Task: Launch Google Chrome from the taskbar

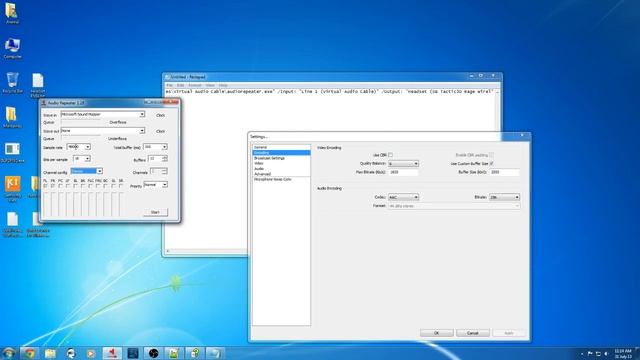Action: click(x=29, y=353)
